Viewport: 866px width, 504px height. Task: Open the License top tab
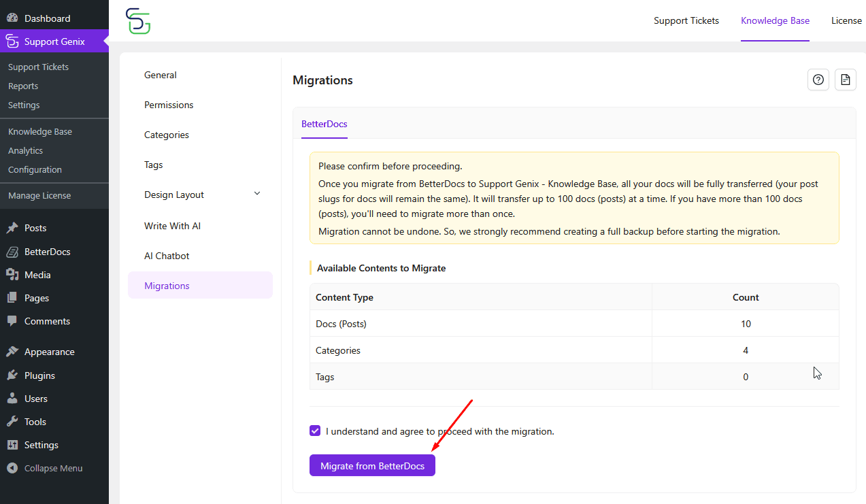click(846, 20)
